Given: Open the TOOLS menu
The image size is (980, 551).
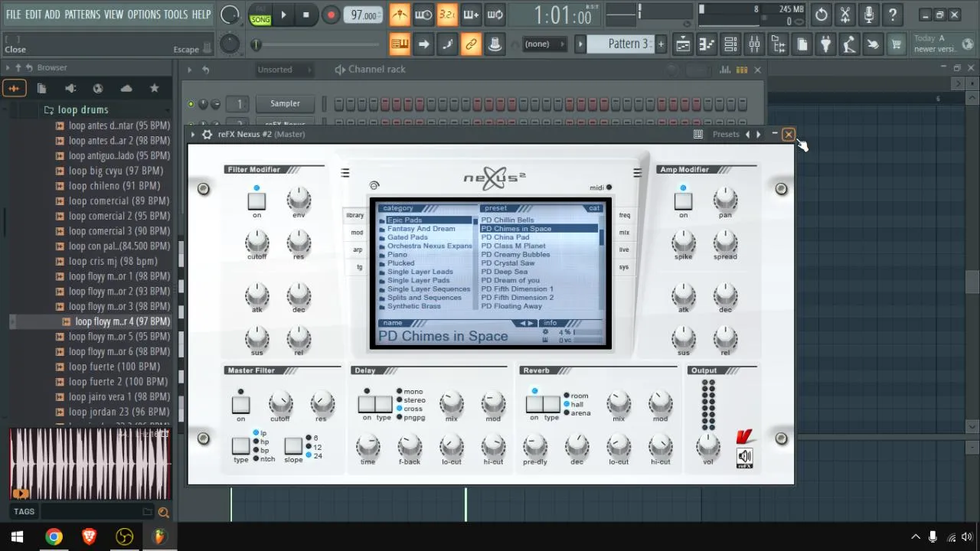Looking at the screenshot, I should pos(175,15).
